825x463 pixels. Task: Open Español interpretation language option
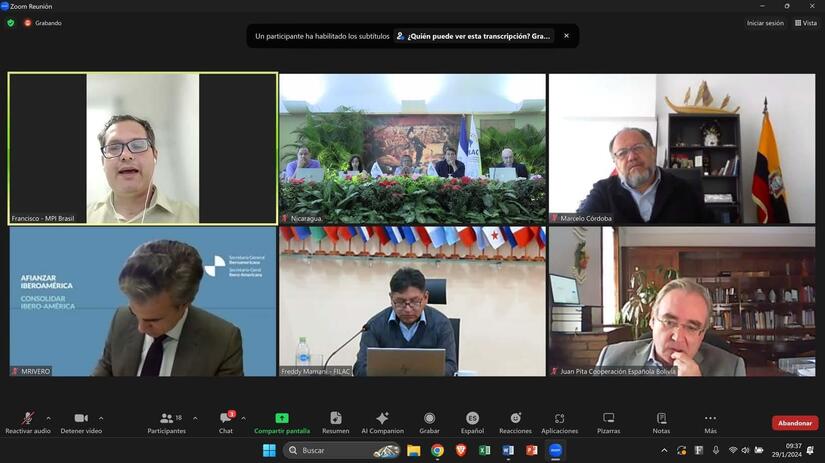(472, 419)
